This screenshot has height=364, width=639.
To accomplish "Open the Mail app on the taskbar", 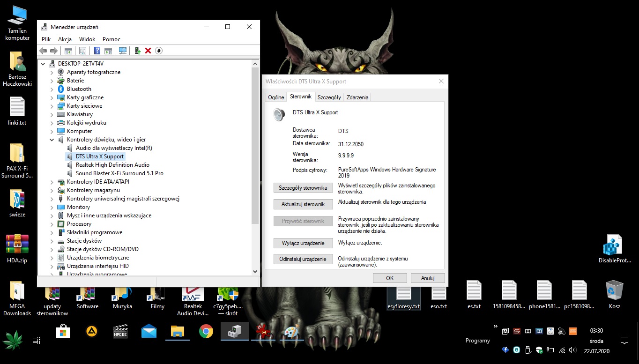I will click(x=149, y=332).
